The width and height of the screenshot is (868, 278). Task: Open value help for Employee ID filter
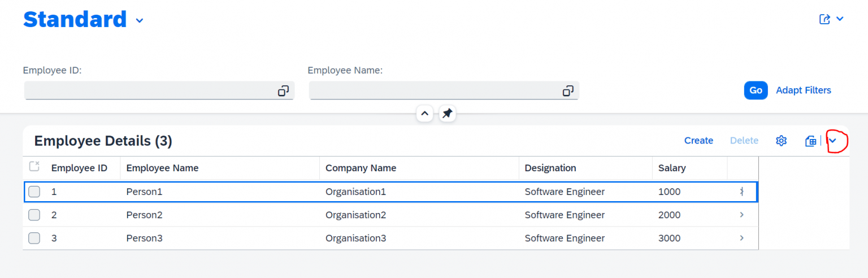(283, 91)
